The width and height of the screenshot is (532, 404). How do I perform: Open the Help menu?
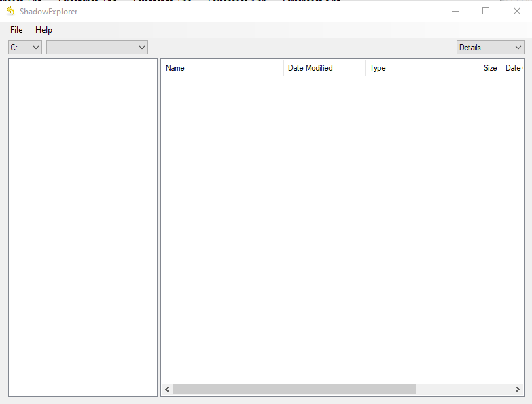[x=43, y=30]
